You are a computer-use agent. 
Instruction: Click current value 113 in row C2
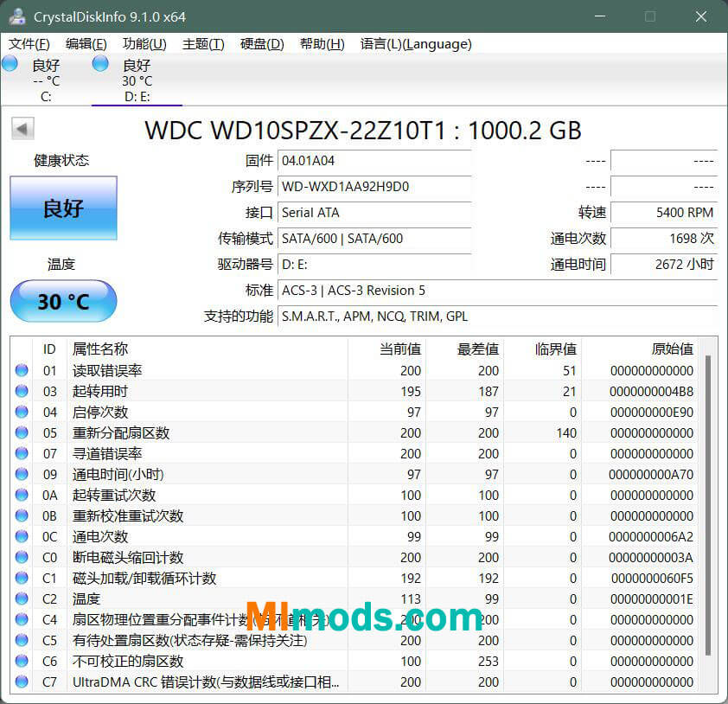click(411, 599)
